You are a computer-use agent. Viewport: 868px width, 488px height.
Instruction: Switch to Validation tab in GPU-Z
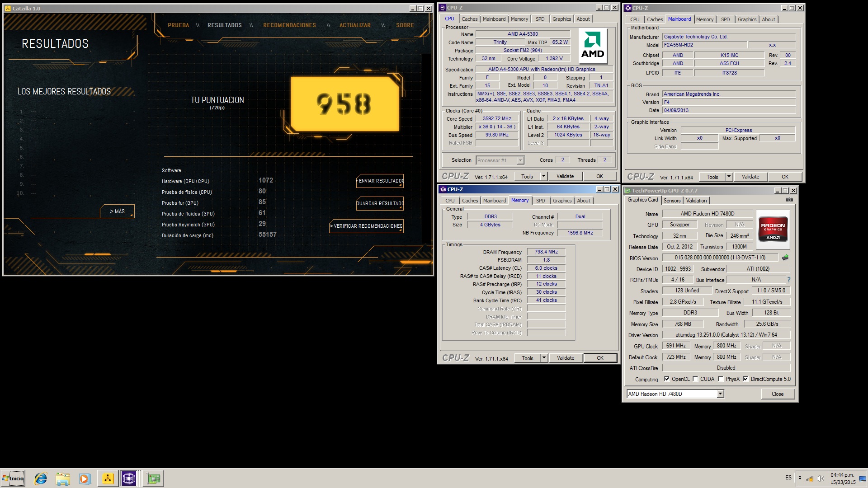pos(696,201)
